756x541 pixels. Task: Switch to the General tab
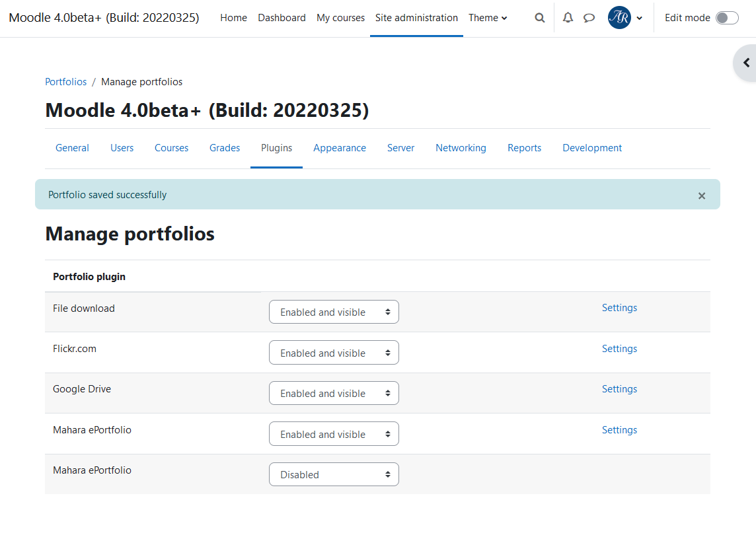72,148
